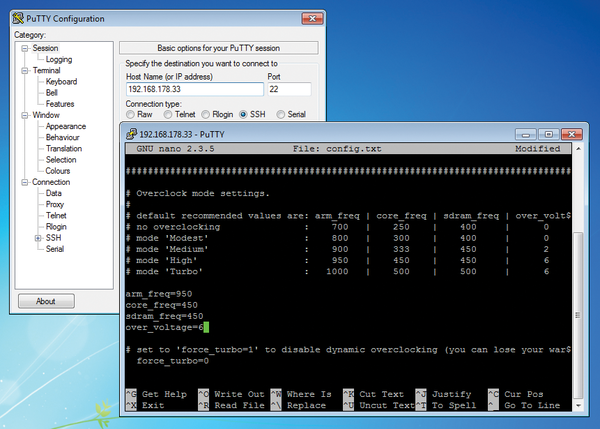This screenshot has height=429, width=600.
Task: Expand the SSH tree node
Action: 38,238
